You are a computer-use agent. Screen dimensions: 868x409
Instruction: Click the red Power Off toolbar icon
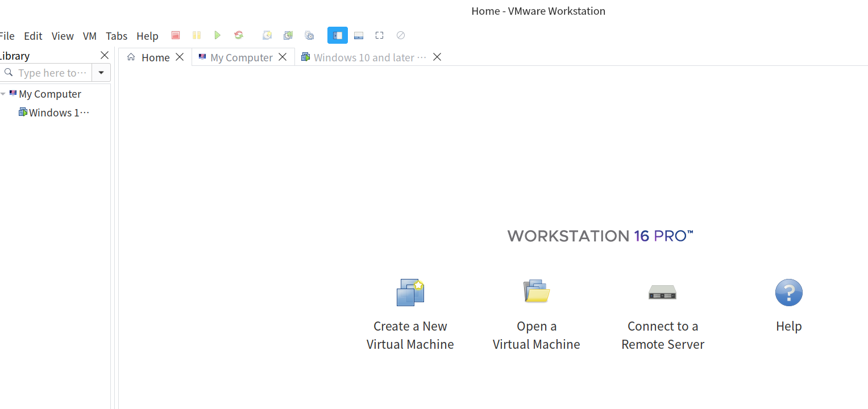click(x=176, y=35)
